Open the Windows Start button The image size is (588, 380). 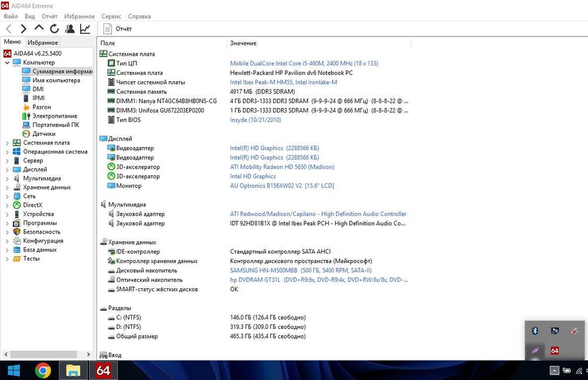pyautogui.click(x=14, y=371)
